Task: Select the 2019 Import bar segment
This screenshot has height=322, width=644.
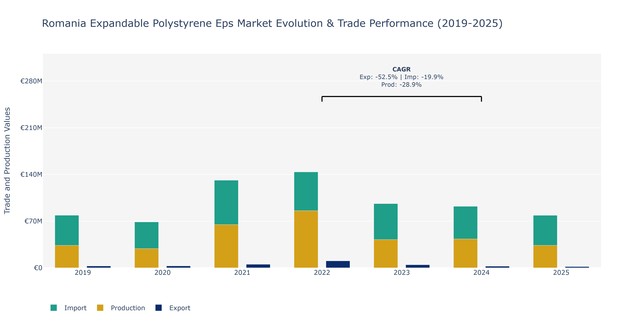Action: [67, 230]
